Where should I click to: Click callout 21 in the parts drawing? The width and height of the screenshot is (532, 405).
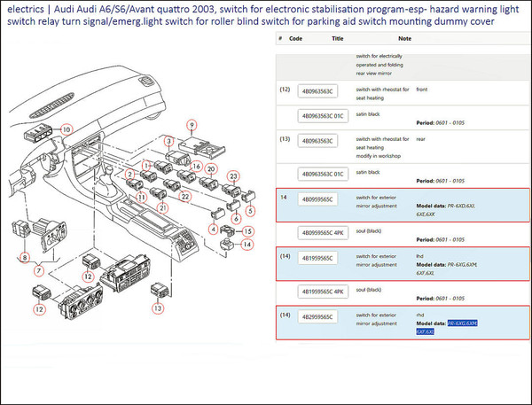point(162,207)
